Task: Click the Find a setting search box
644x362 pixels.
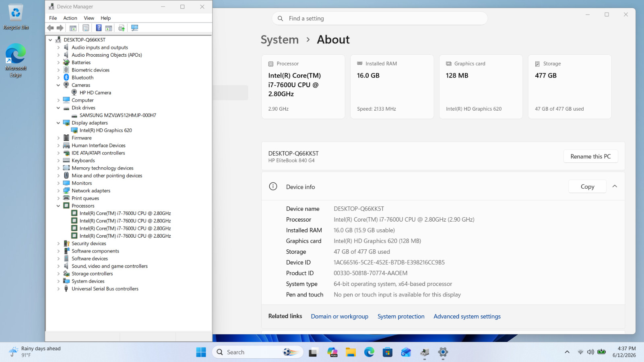Action: point(380,19)
